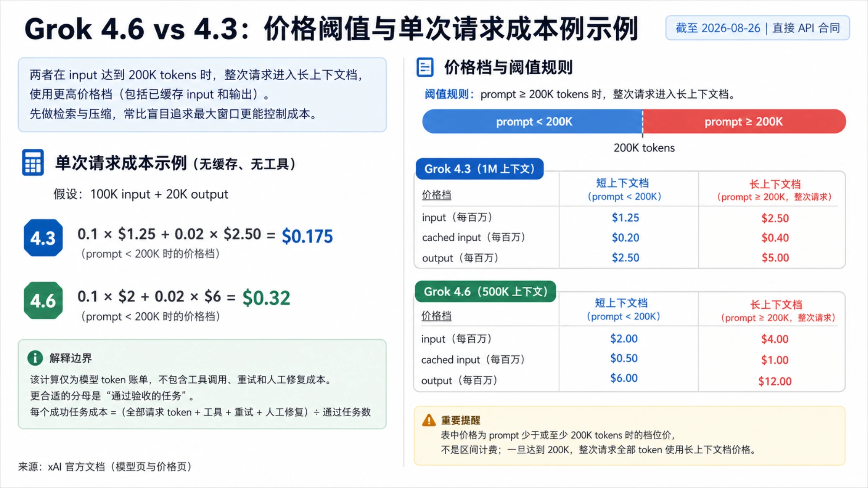Click the 阈值规则 blue label
Viewport: 868px width, 488px height.
click(x=450, y=94)
